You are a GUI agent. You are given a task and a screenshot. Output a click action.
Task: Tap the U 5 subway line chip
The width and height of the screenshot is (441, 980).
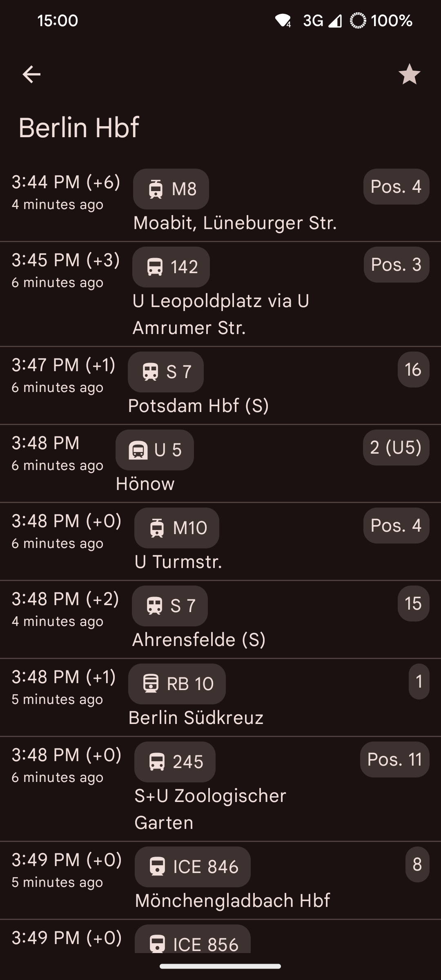tap(155, 450)
